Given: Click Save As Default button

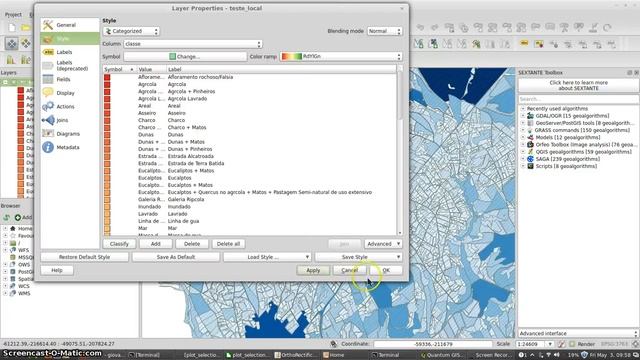Looking at the screenshot, I should pos(176,257).
